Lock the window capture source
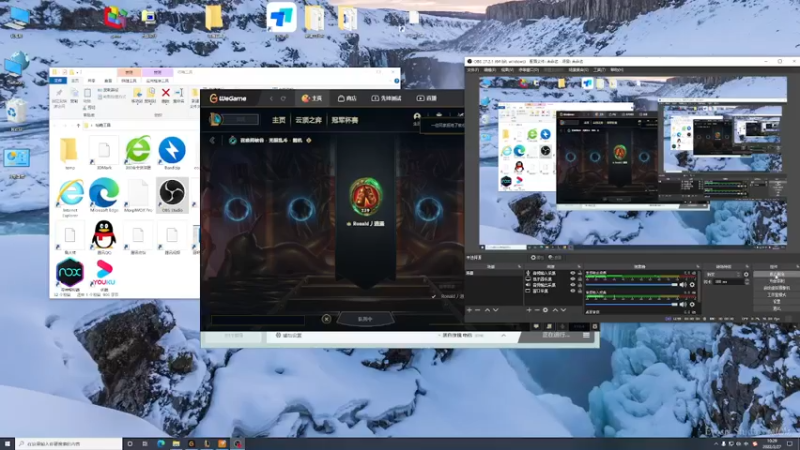800x450 pixels. [x=580, y=290]
